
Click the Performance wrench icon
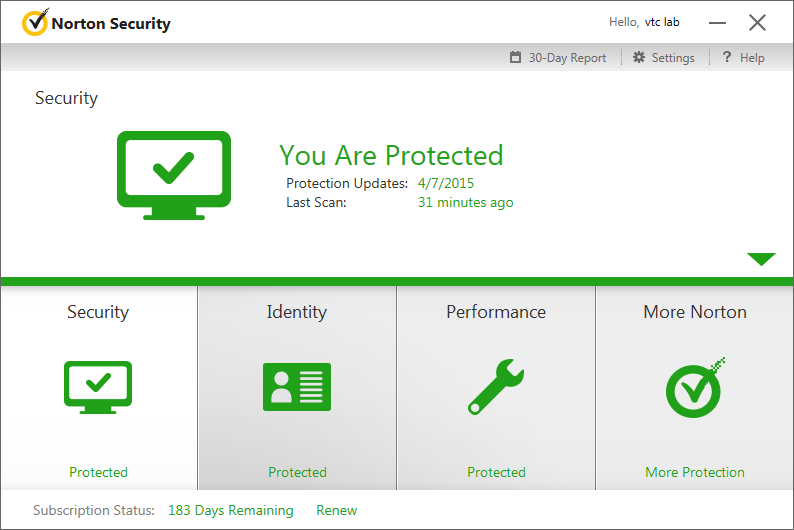pos(496,387)
